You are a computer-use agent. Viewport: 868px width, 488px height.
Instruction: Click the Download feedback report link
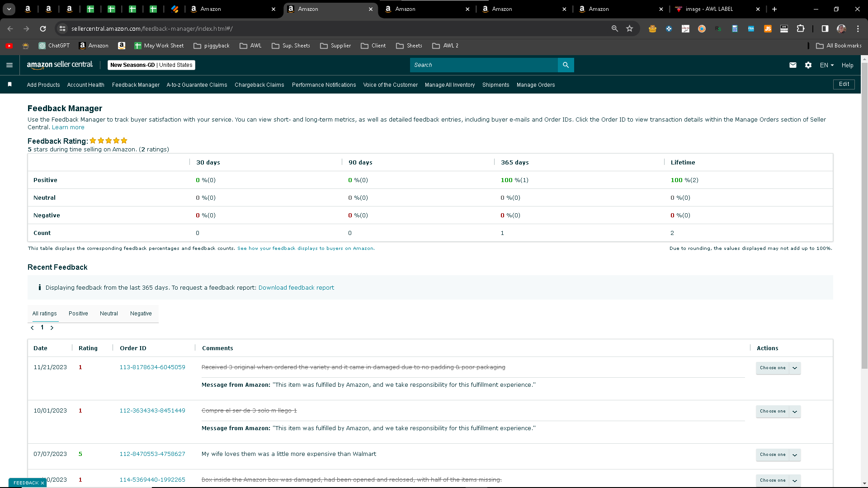point(296,288)
